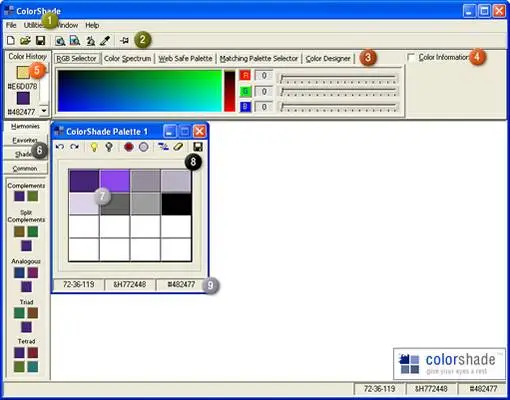Select the brown Triad swatch
The width and height of the screenshot is (510, 400).
[33, 313]
